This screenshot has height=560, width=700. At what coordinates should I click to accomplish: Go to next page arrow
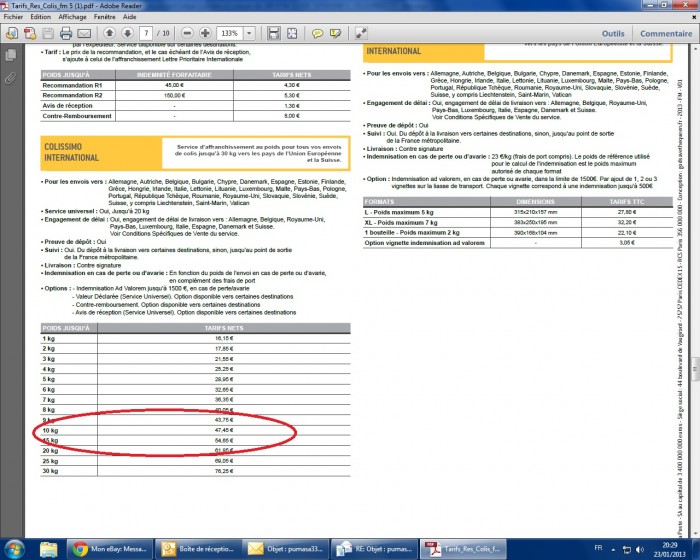[126, 33]
